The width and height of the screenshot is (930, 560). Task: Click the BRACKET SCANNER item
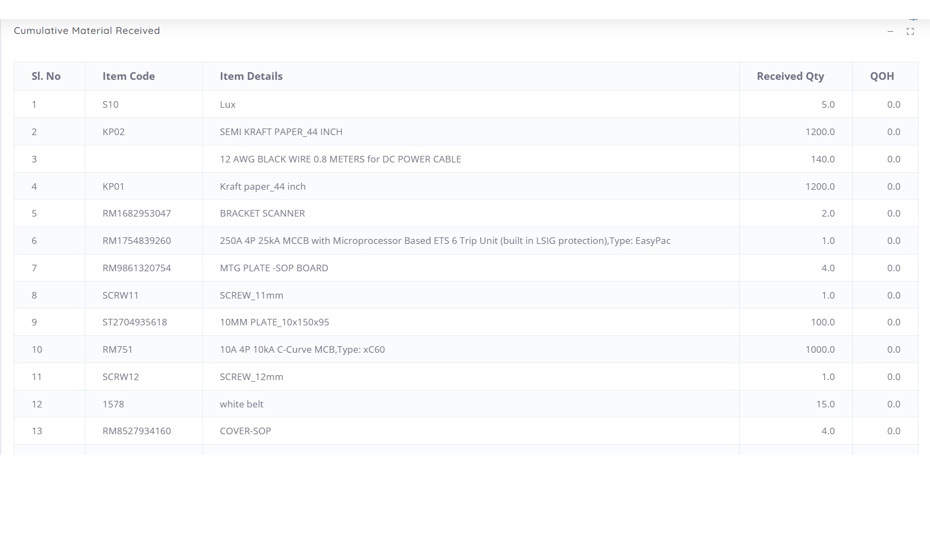click(x=262, y=213)
